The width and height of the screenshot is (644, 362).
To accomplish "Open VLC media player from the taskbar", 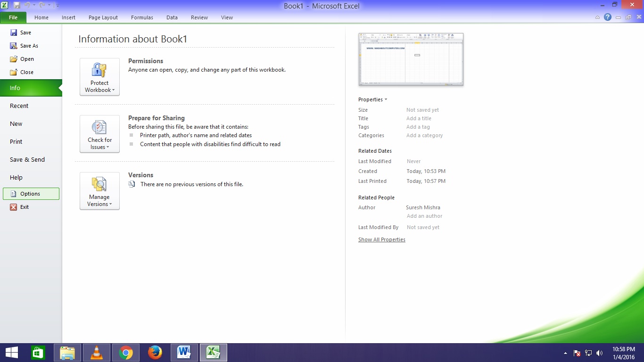I will [97, 353].
